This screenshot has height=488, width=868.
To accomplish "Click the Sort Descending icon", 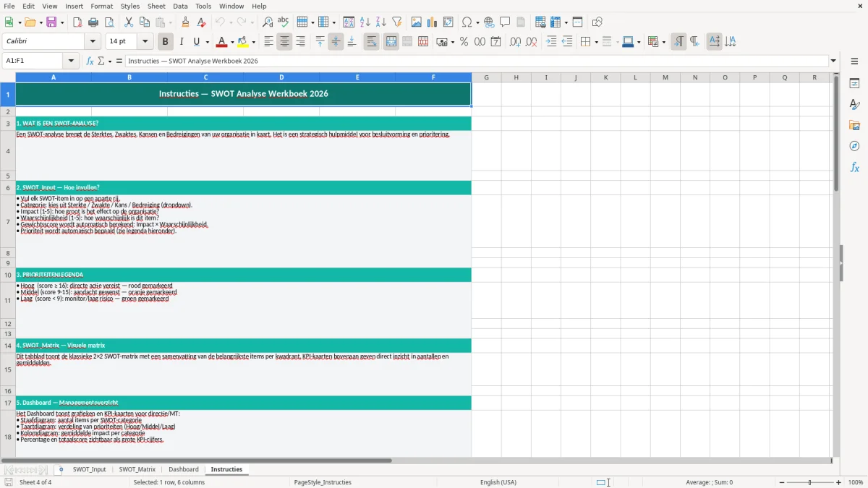I will coord(380,22).
